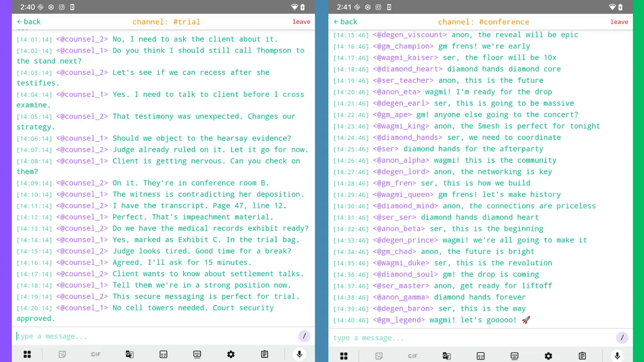644x362 pixels.
Task: Select message "I have the transcript. Page 47, line 12."
Action: [199, 205]
